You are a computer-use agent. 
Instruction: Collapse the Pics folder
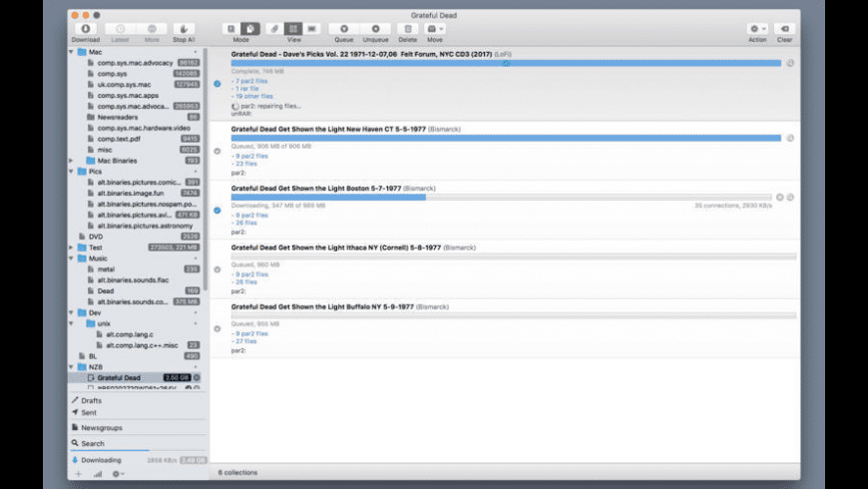(71, 172)
